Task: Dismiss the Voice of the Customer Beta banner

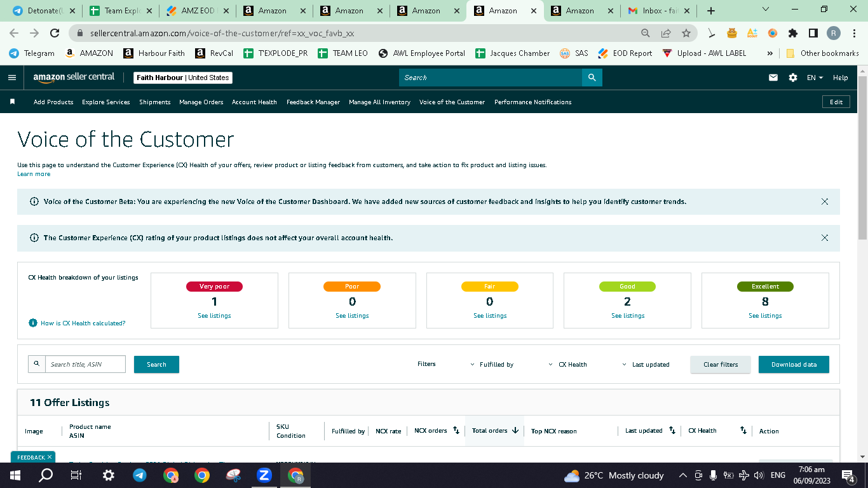Action: click(x=825, y=201)
